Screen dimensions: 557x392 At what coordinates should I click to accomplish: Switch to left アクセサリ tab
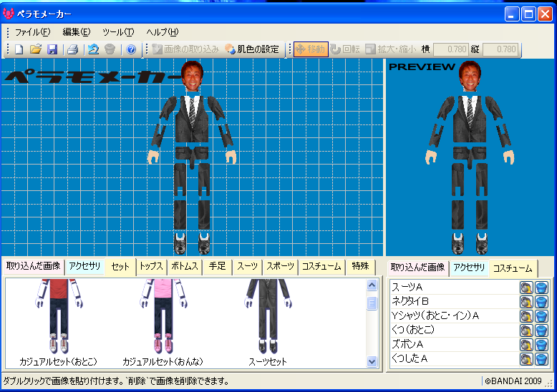(84, 266)
